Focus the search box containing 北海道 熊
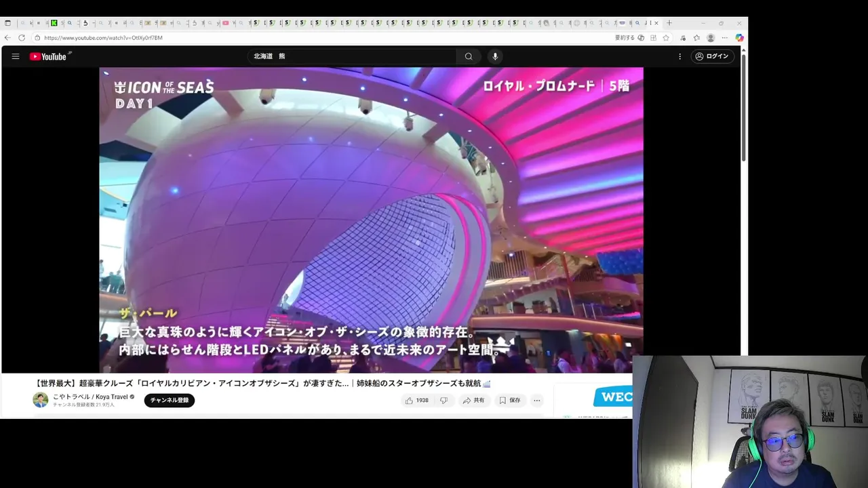868x488 pixels. point(352,56)
